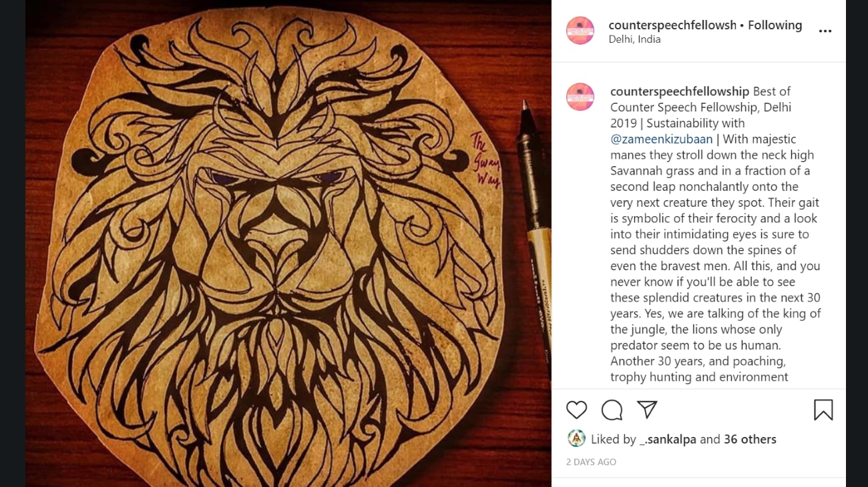Click the dark backdrop right of the post
This screenshot has height=487, width=868.
click(x=857, y=243)
